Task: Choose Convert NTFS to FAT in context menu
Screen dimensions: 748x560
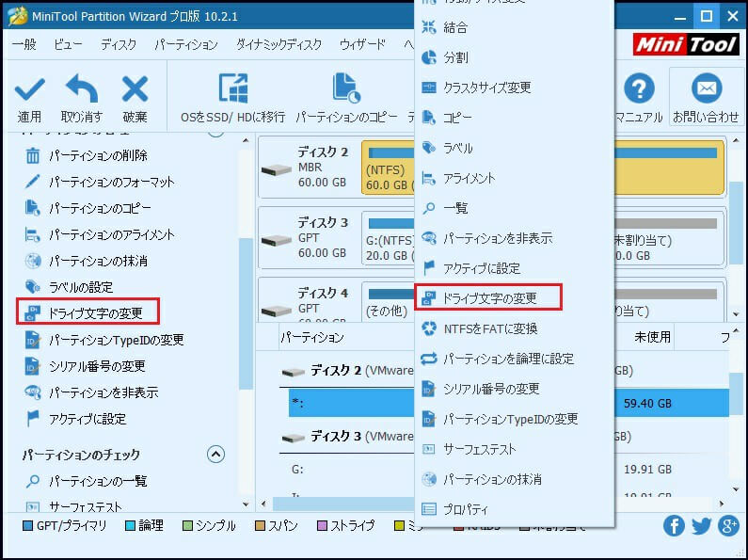Action: [x=515, y=328]
